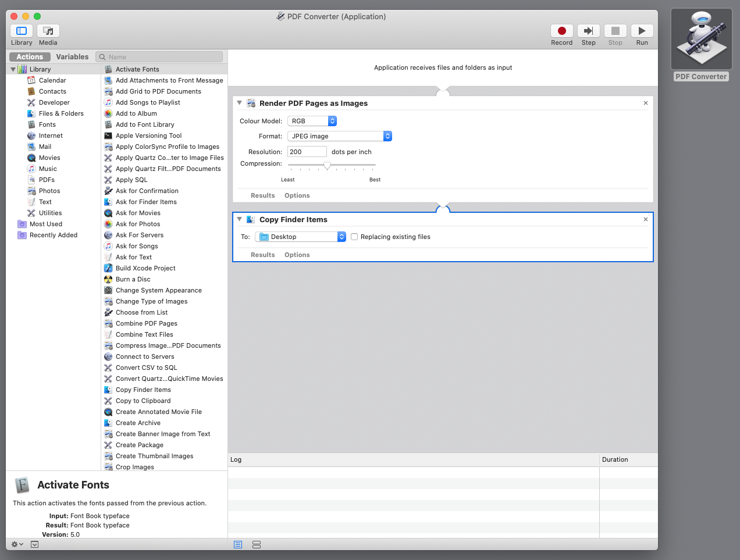The height and width of the screenshot is (560, 740).
Task: Collapse the Render PDF Pages action
Action: [239, 102]
